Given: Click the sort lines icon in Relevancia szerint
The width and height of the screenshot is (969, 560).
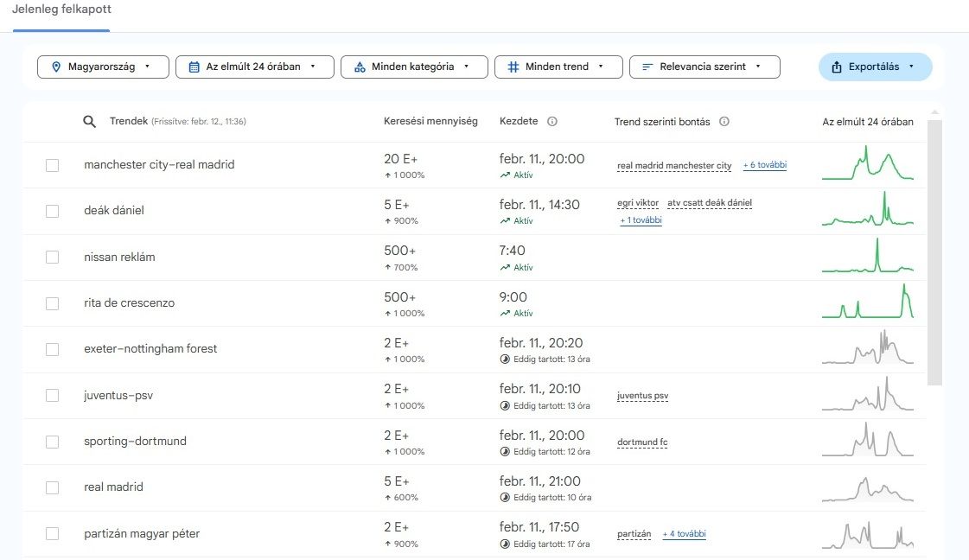Looking at the screenshot, I should 647,67.
